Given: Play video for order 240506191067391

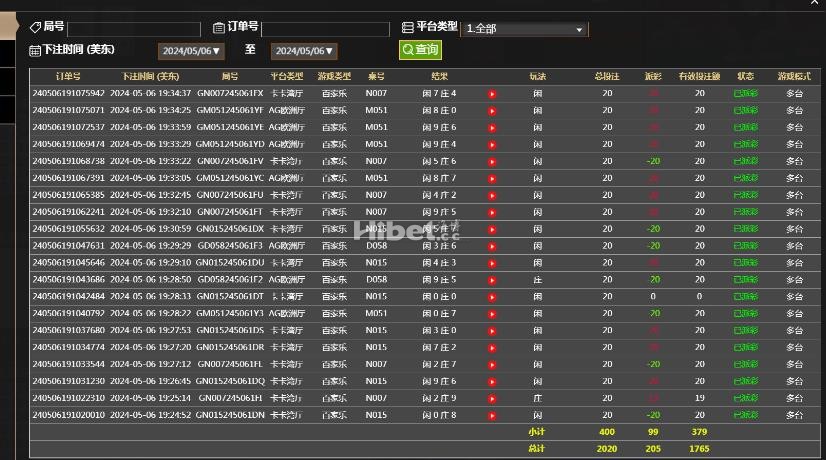Looking at the screenshot, I should tap(492, 179).
